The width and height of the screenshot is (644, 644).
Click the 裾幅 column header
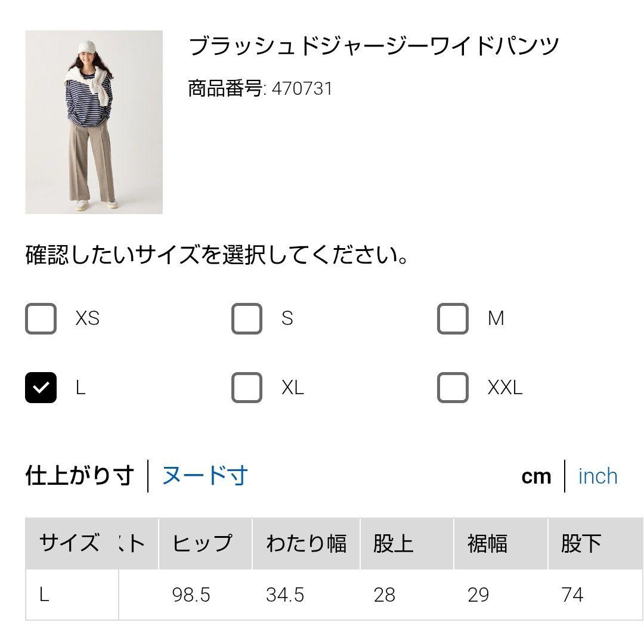[x=487, y=543]
